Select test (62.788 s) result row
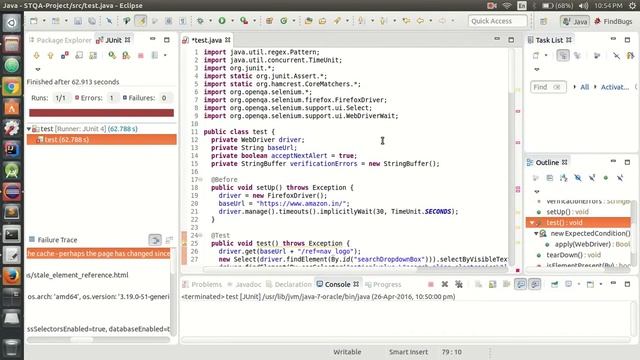This screenshot has width=640, height=360. [102, 140]
